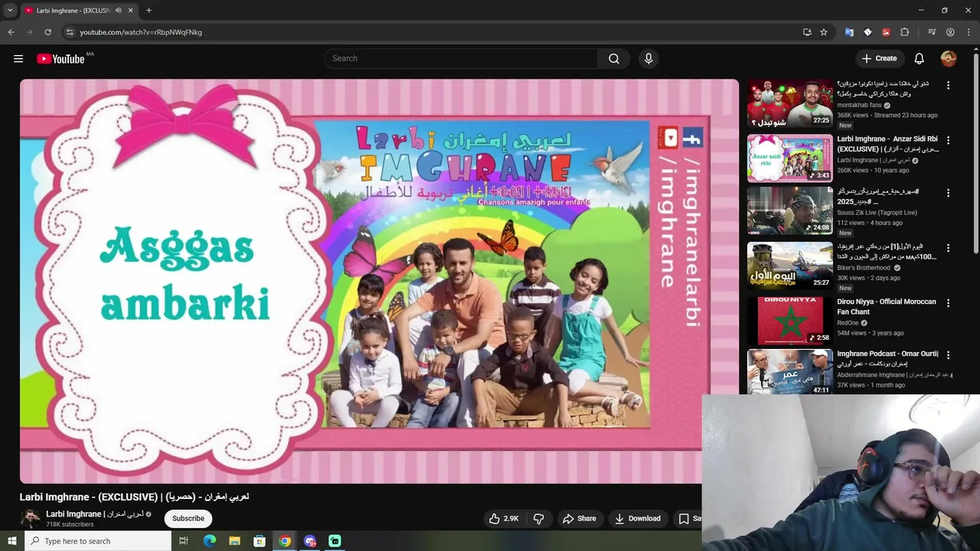Open Anzar Sidi Rbi video thumbnail

pos(789,158)
